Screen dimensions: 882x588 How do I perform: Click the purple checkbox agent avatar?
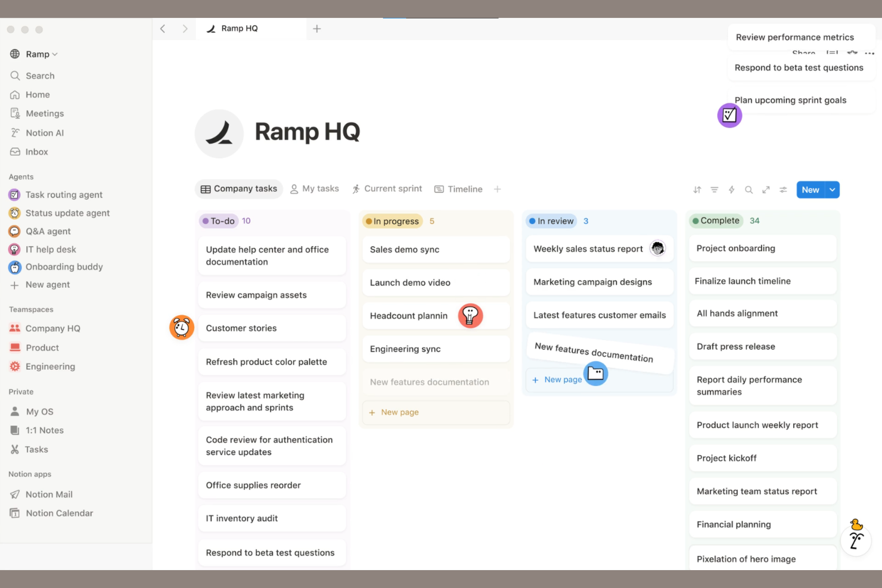point(729,116)
